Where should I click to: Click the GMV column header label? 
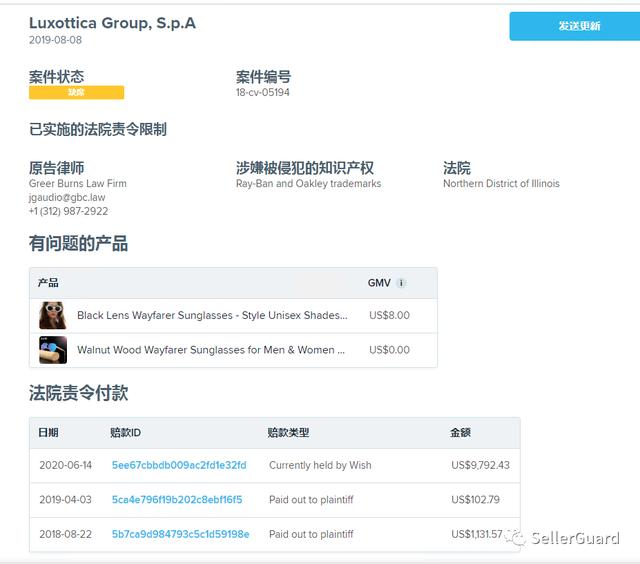click(x=379, y=283)
